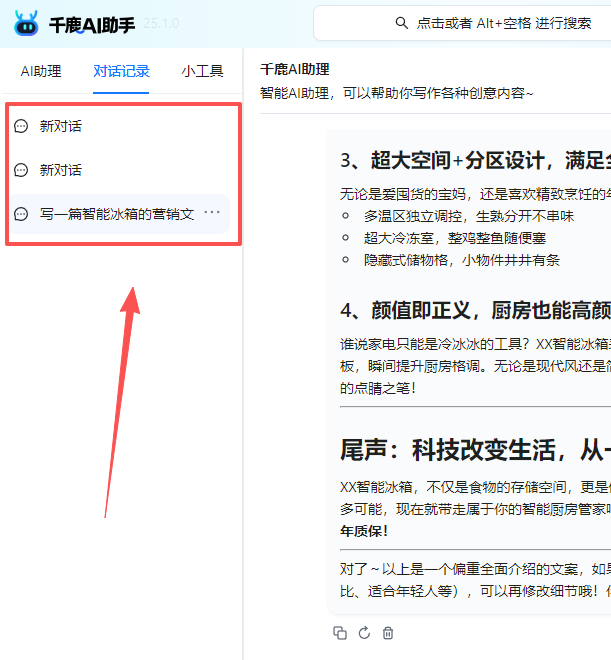Viewport: 611px width, 660px height.
Task: Click the chat bubble icon beside 写一篇智能冰箱的营销文
Action: pyautogui.click(x=22, y=214)
